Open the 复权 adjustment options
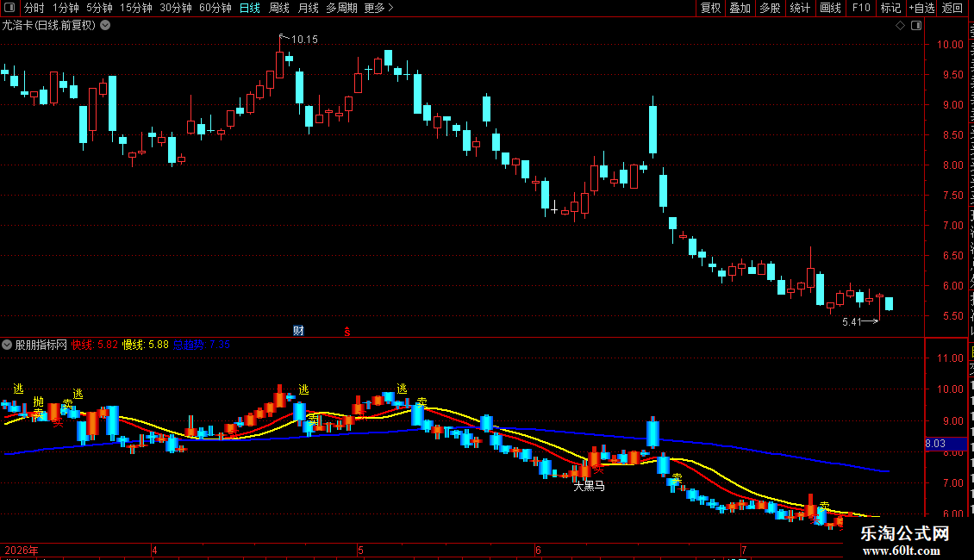This screenshot has height=560, width=974. pos(710,8)
